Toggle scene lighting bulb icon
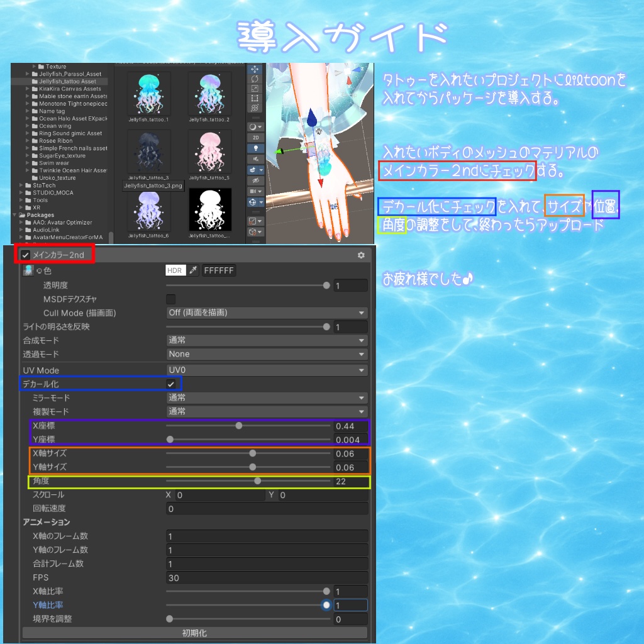 pyautogui.click(x=255, y=148)
